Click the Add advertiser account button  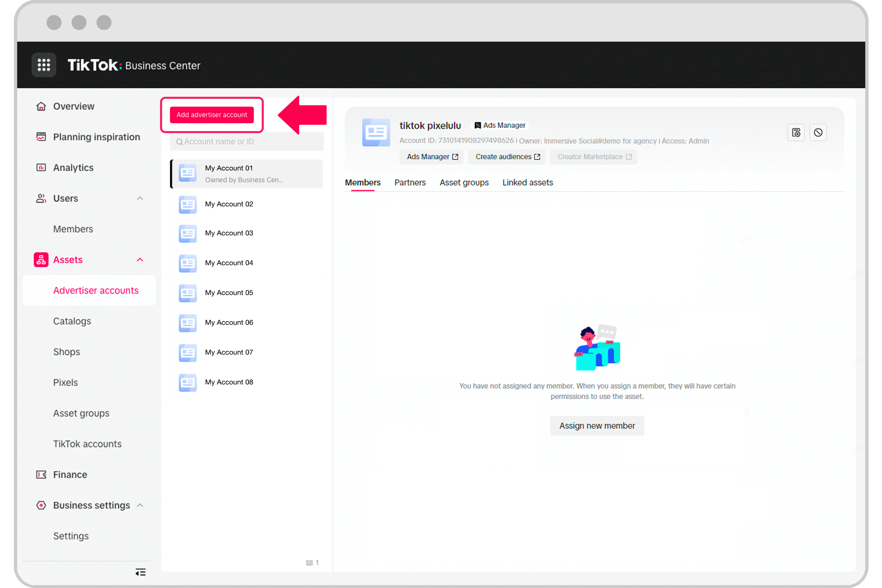pos(212,114)
